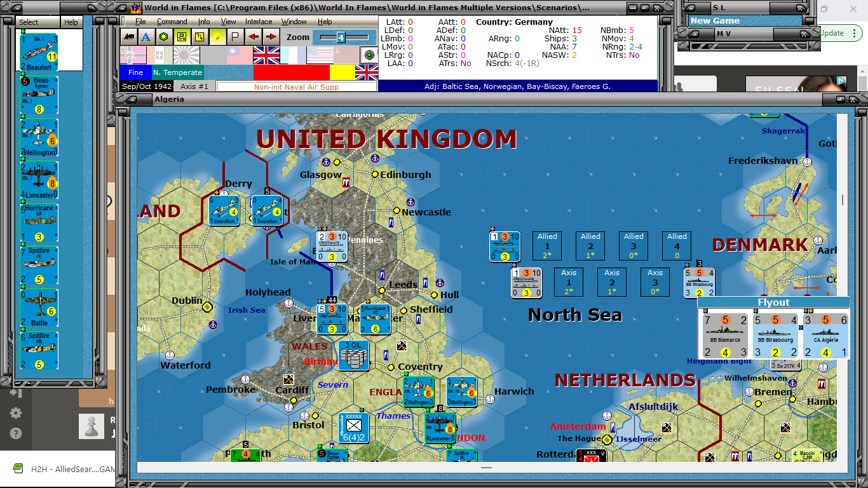Click the Lancaster counter on the map near London
The width and height of the screenshot is (868, 488).
[440, 428]
